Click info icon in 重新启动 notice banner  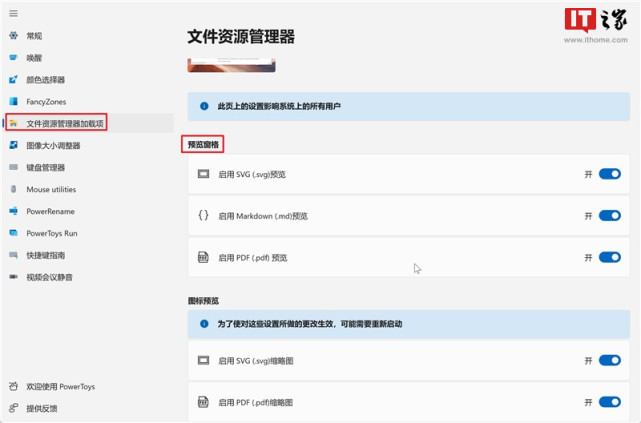(204, 324)
